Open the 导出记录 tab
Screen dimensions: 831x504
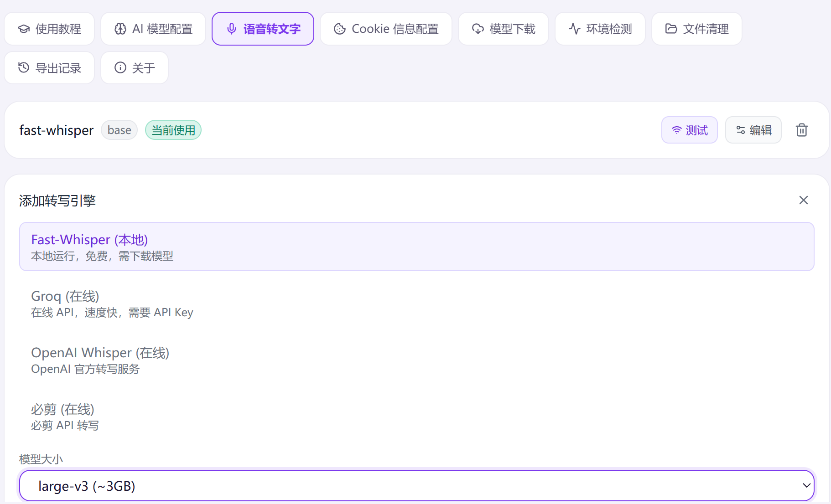pyautogui.click(x=49, y=68)
